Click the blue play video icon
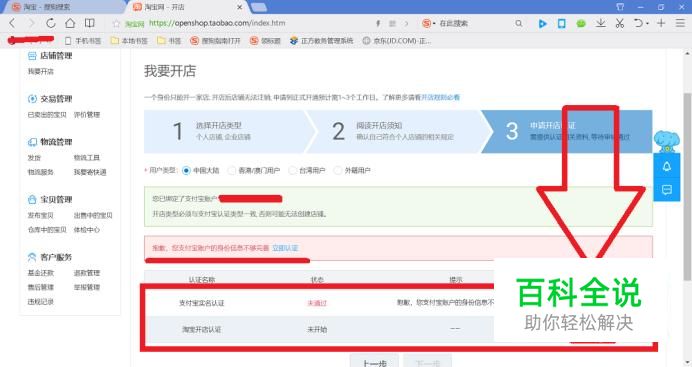692x367 pixels. coord(542,23)
